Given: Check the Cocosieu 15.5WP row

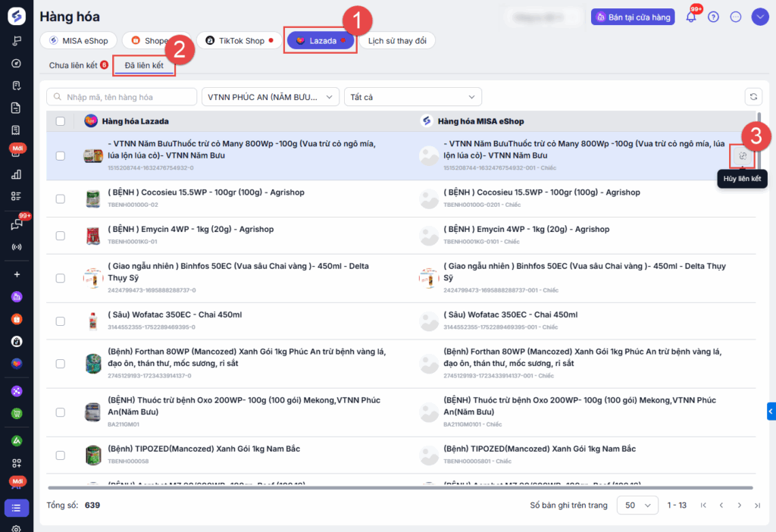Looking at the screenshot, I should 61,199.
